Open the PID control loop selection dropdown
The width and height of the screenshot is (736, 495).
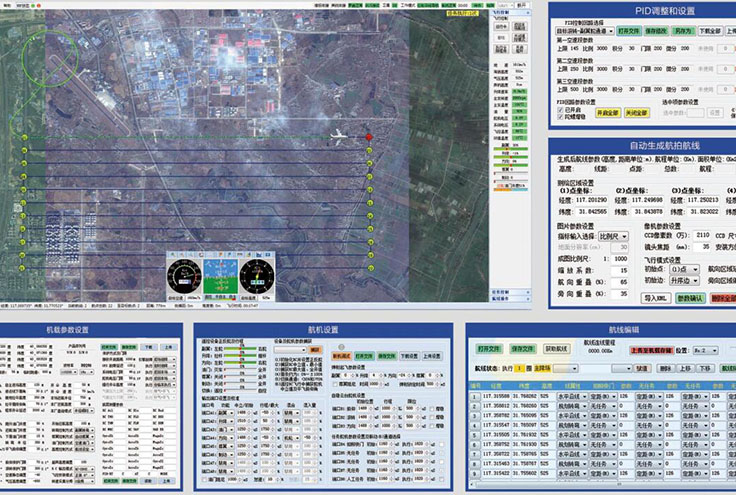[586, 31]
